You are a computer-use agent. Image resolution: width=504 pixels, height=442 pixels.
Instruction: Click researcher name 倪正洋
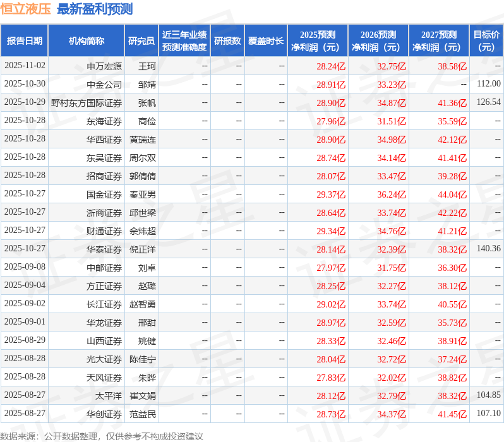click(x=143, y=249)
